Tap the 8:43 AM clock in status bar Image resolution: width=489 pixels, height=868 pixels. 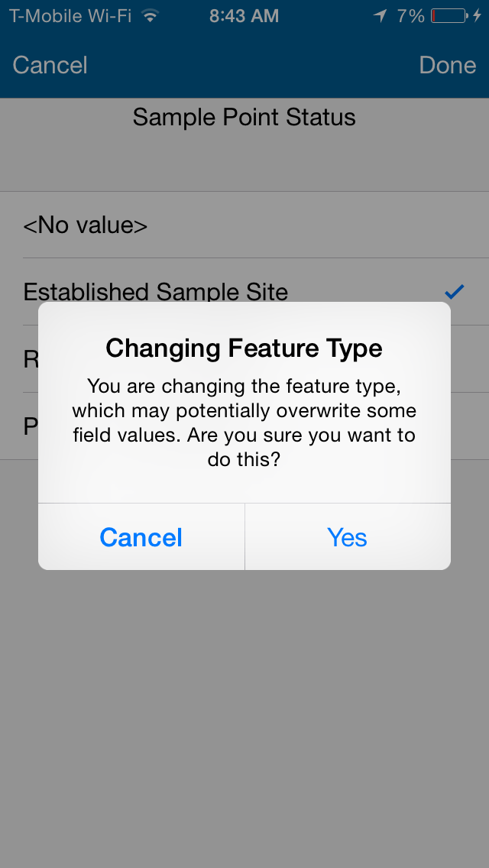[244, 15]
